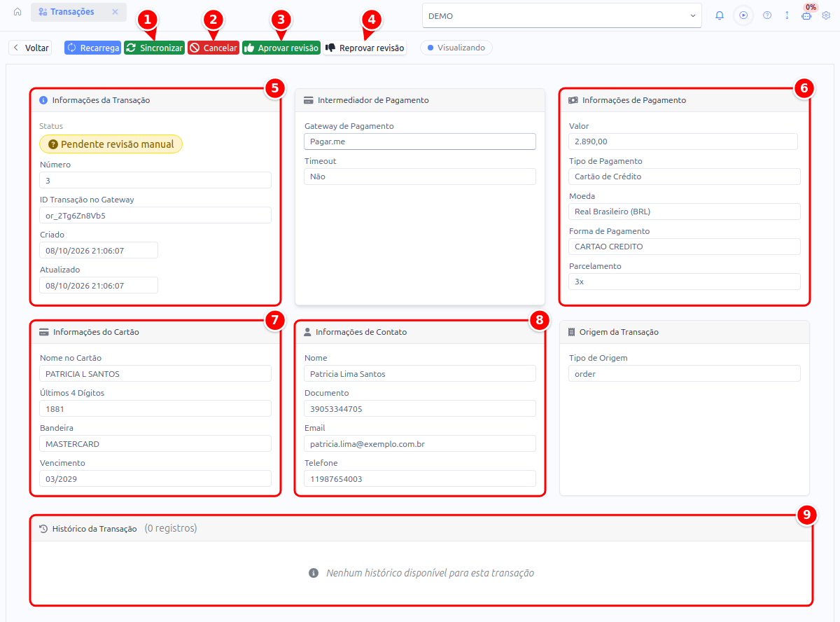Reject with the Reprovar revisão button
Viewport: 840px width, 622px height.
365,48
